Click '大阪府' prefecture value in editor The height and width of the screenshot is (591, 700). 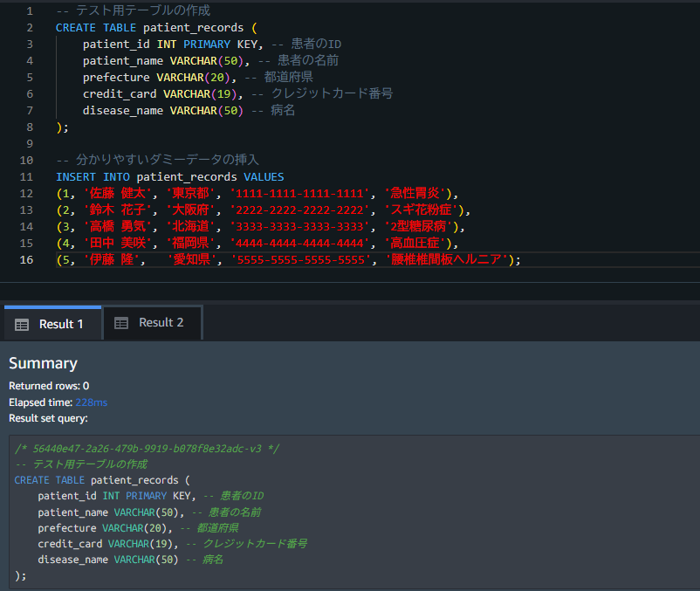(190, 210)
